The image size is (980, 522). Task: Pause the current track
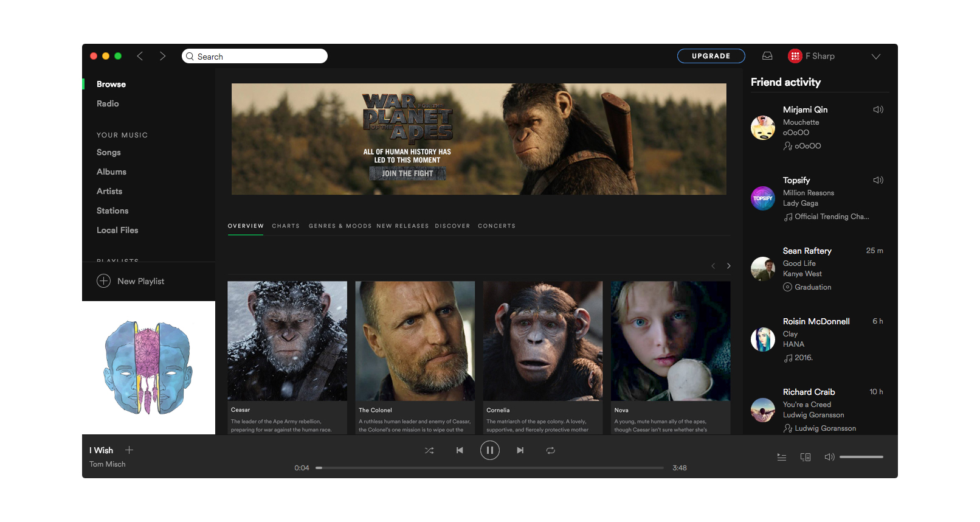[490, 450]
